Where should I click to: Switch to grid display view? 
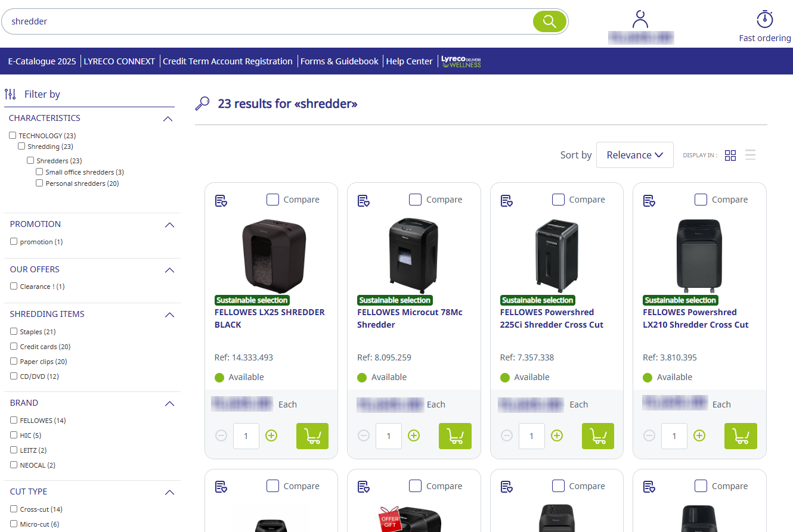pos(730,155)
